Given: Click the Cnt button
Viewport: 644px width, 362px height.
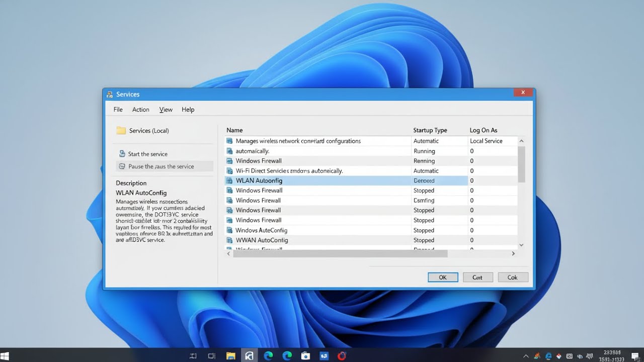Looking at the screenshot, I should pyautogui.click(x=477, y=278).
